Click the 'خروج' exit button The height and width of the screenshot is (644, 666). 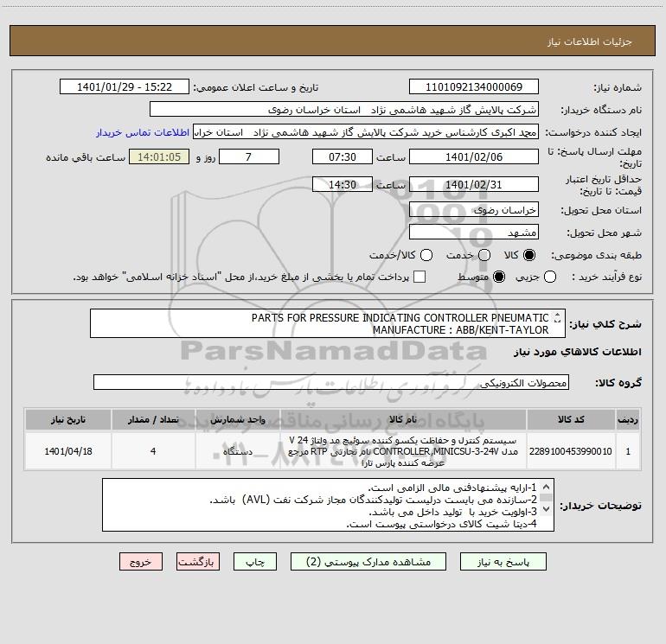[141, 562]
